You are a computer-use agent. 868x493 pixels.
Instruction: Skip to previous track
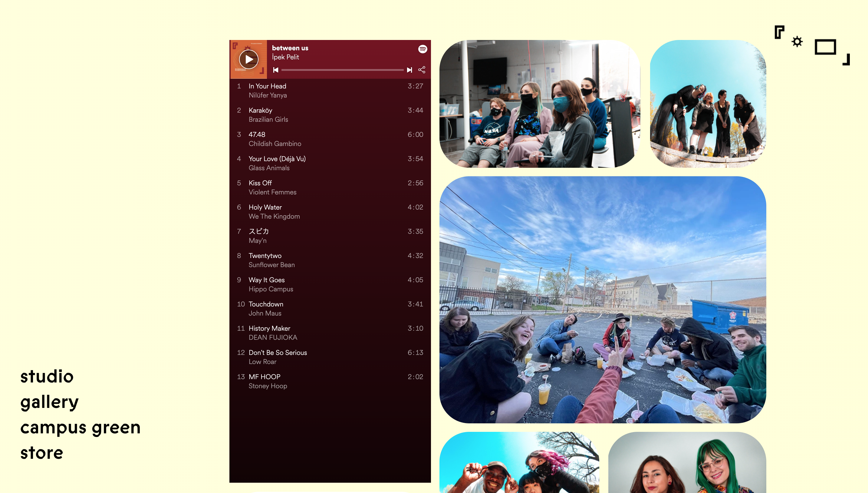(x=276, y=70)
